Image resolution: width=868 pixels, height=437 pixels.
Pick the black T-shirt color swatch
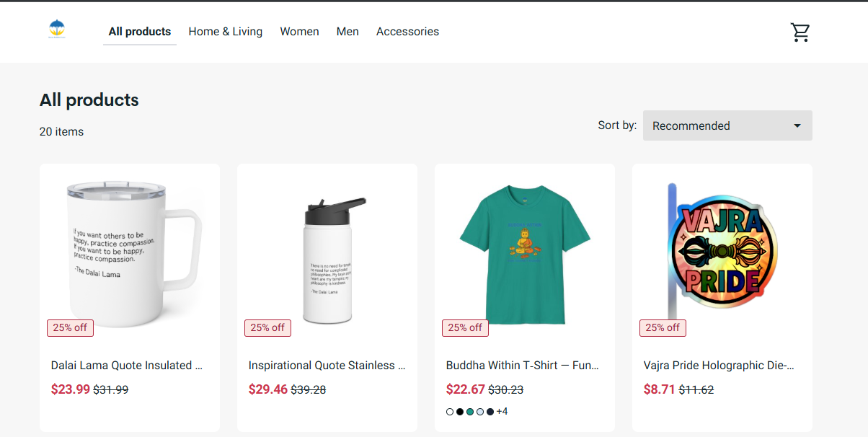[460, 412]
